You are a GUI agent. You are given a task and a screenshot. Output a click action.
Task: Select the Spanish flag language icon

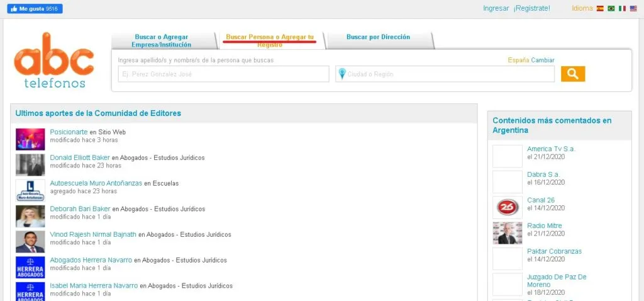600,8
